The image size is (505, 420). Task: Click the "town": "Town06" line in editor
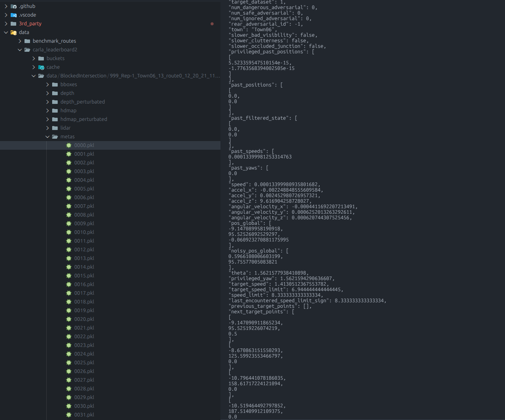click(253, 30)
